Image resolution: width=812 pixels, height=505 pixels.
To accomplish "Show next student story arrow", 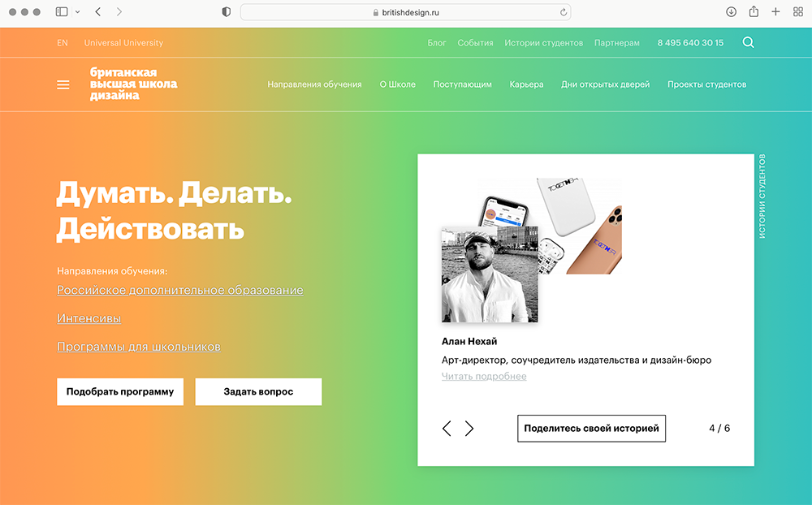I will [x=469, y=429].
